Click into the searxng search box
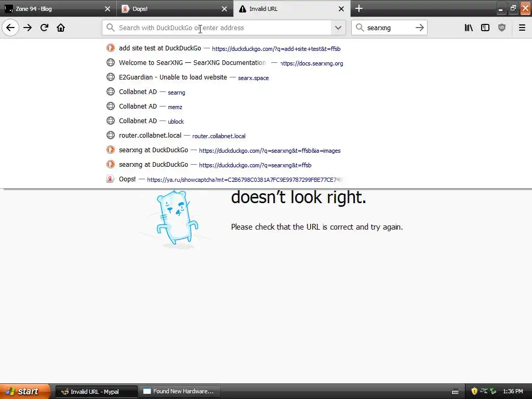The height and width of the screenshot is (399, 532). [x=390, y=28]
